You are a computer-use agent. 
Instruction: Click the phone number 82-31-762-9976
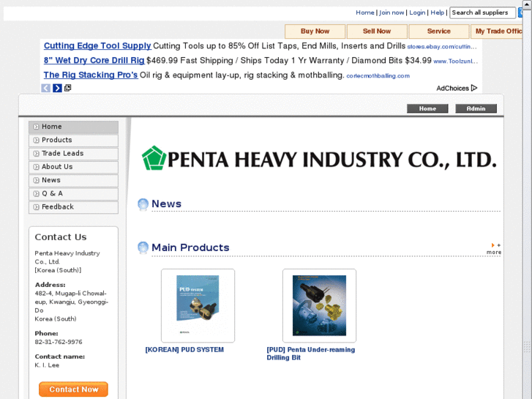(x=59, y=342)
